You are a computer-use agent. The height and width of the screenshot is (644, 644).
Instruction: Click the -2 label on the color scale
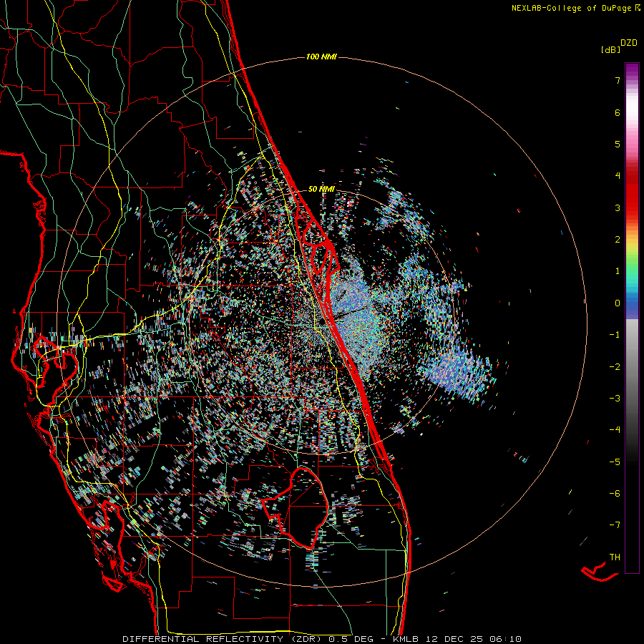click(615, 367)
